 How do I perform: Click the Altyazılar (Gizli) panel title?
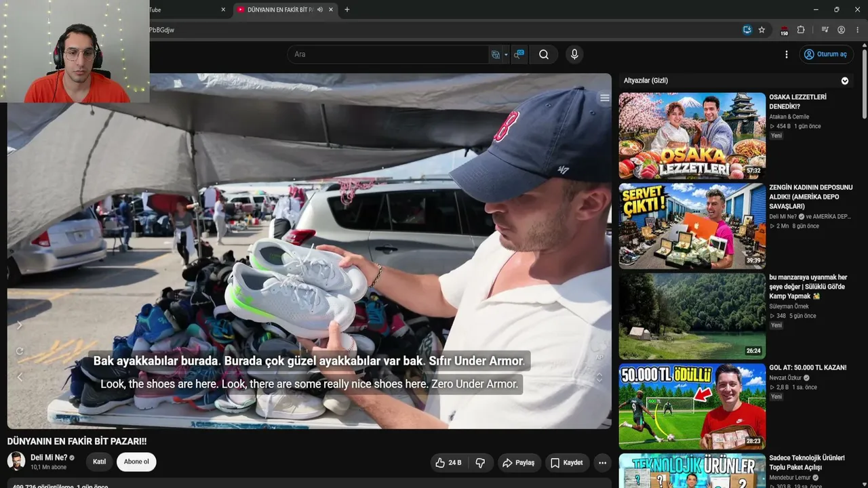coord(646,81)
